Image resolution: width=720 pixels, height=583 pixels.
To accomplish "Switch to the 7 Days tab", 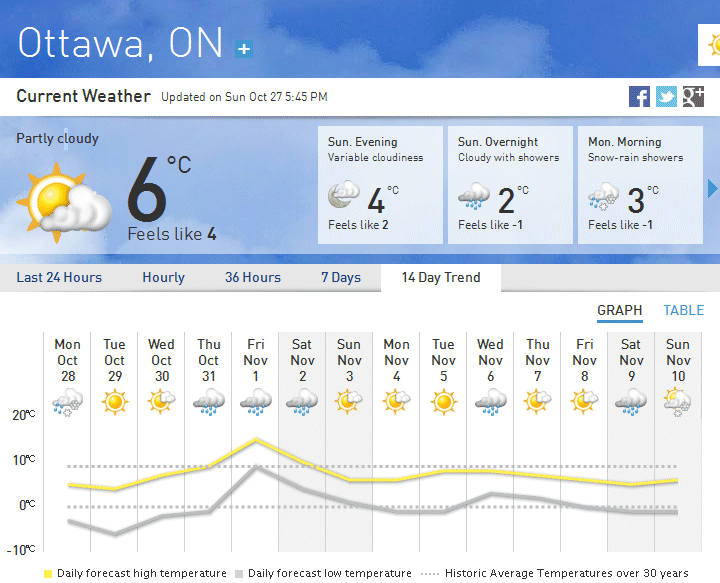I will tap(341, 277).
